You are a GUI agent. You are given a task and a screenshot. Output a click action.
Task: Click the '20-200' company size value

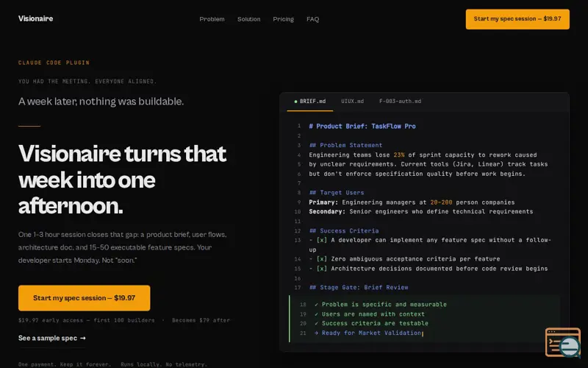[441, 202]
